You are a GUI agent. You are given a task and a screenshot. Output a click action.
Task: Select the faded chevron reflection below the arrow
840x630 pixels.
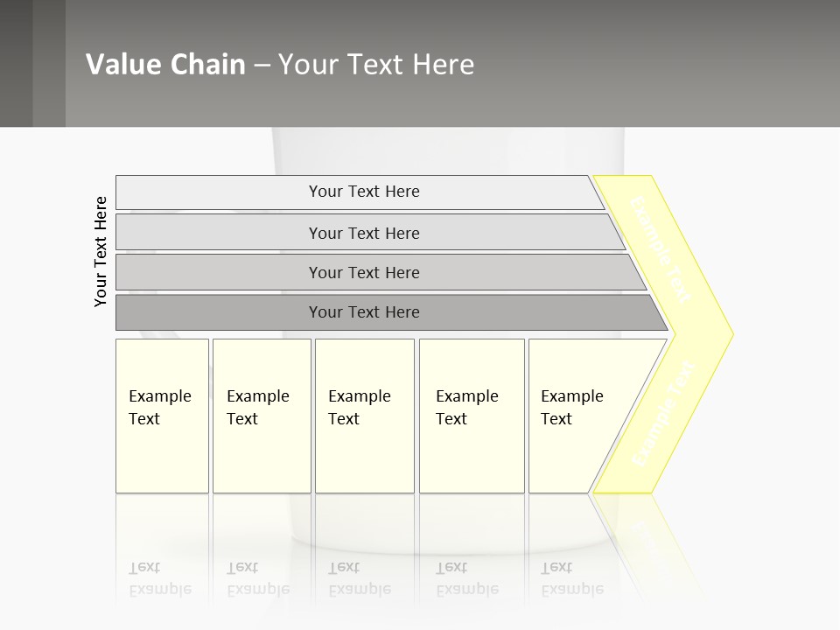(656, 542)
